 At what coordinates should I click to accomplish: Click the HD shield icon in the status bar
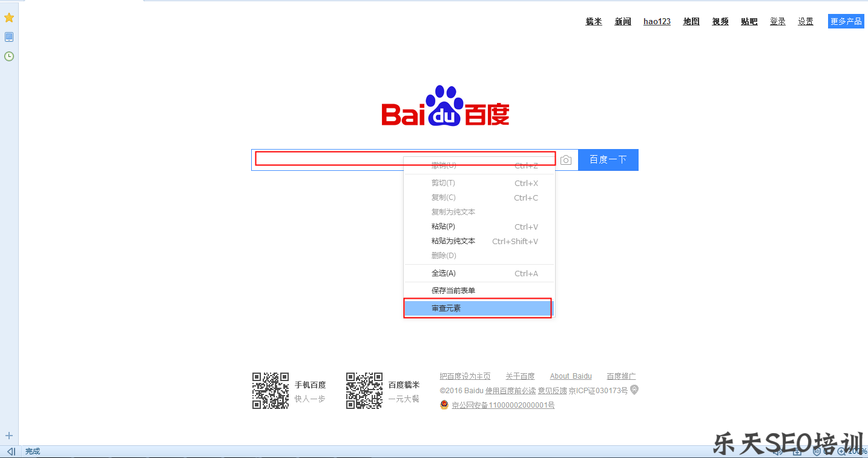(x=817, y=452)
